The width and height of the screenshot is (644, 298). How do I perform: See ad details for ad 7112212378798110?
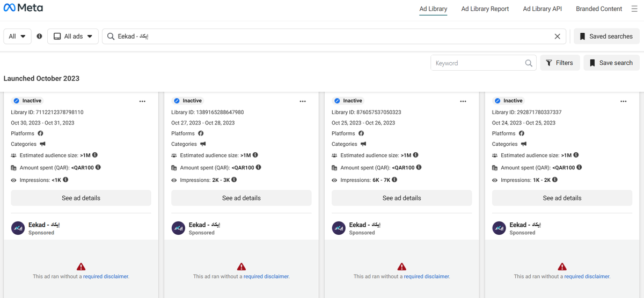click(x=81, y=198)
